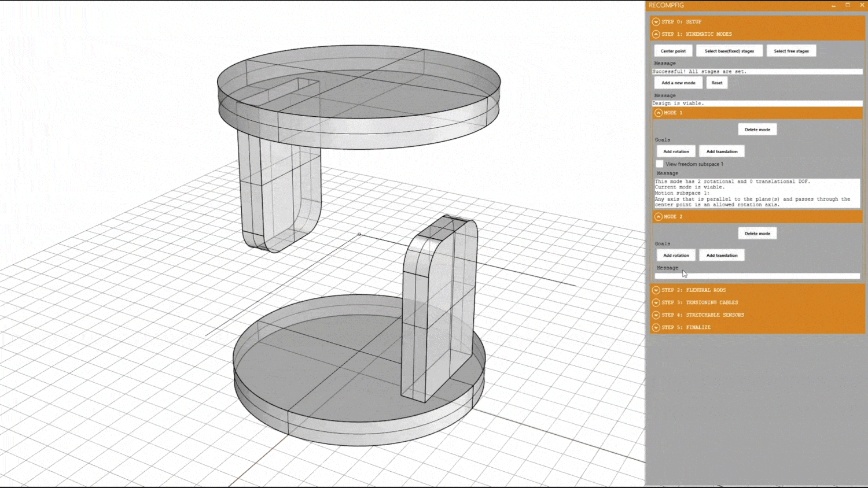Collapse MODE 1 with its up-arrow icon
The width and height of the screenshot is (868, 488).
(x=659, y=113)
